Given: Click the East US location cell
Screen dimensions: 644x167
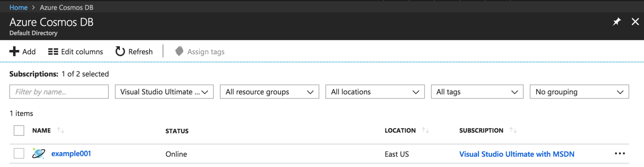Looking at the screenshot, I should pyautogui.click(x=397, y=154).
